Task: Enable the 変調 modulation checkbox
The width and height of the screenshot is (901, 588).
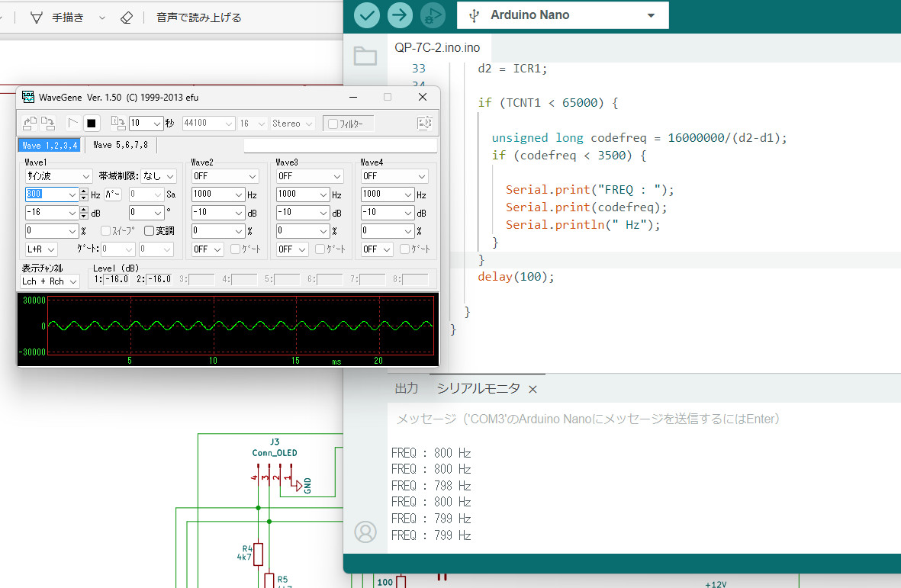Action: (150, 231)
